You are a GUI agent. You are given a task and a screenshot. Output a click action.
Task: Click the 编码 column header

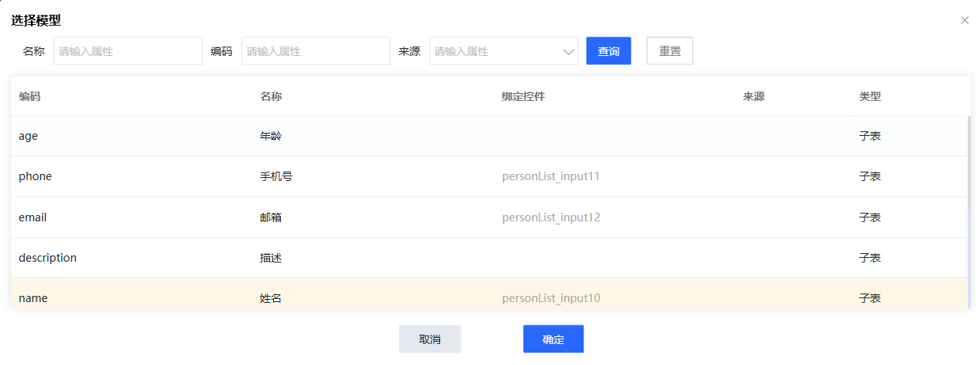(29, 96)
